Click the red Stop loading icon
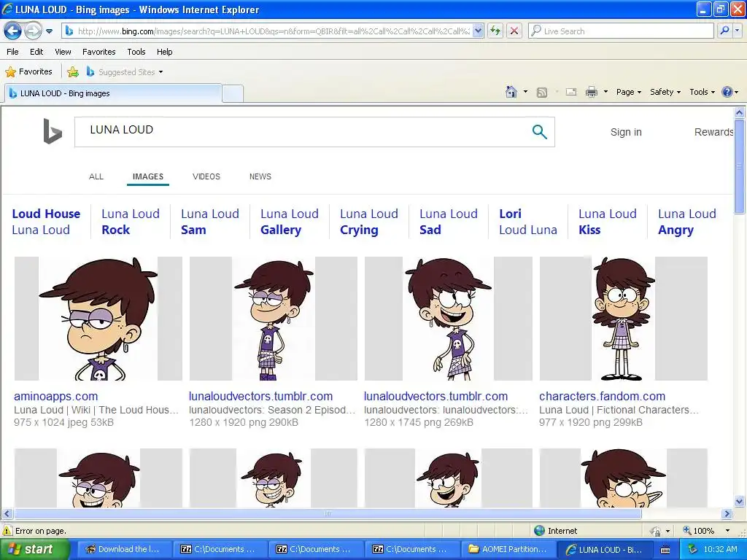Viewport: 747px width, 560px height. [514, 31]
